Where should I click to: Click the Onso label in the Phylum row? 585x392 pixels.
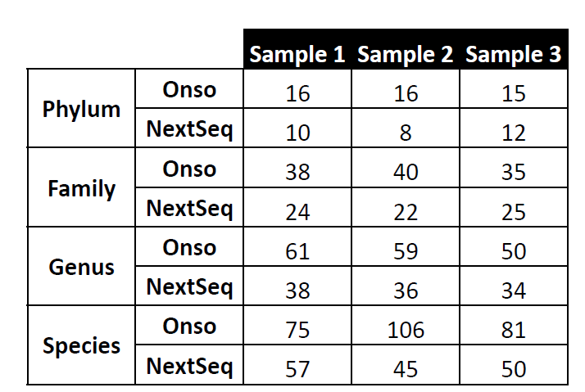pyautogui.click(x=189, y=90)
